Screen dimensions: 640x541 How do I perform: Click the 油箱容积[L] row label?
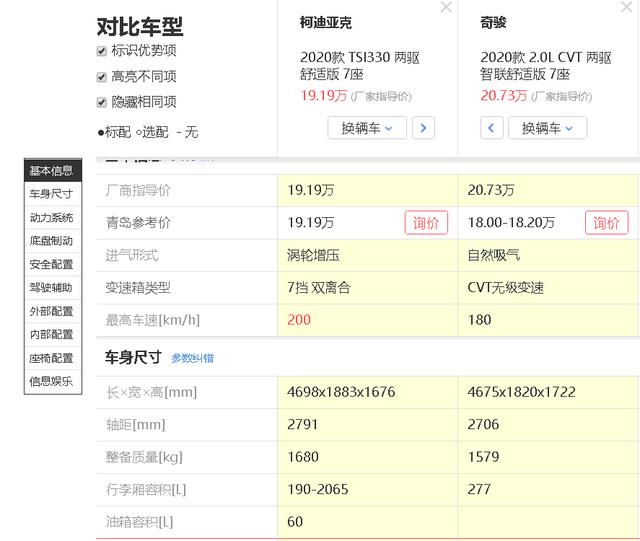(x=140, y=521)
